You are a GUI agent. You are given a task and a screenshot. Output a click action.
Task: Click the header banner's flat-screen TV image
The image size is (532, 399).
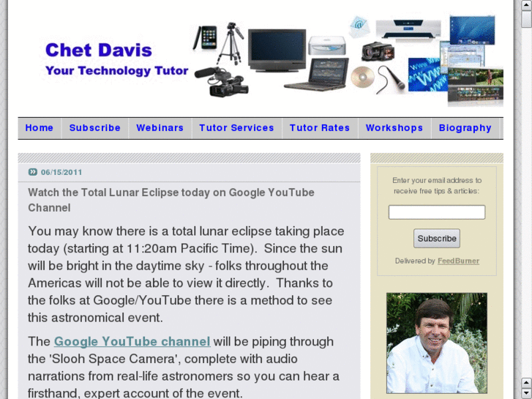point(277,51)
